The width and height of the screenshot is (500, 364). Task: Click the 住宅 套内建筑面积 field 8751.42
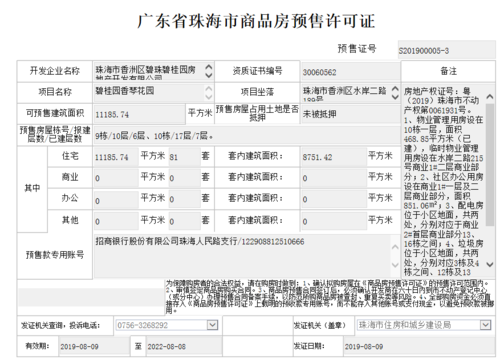click(334, 157)
